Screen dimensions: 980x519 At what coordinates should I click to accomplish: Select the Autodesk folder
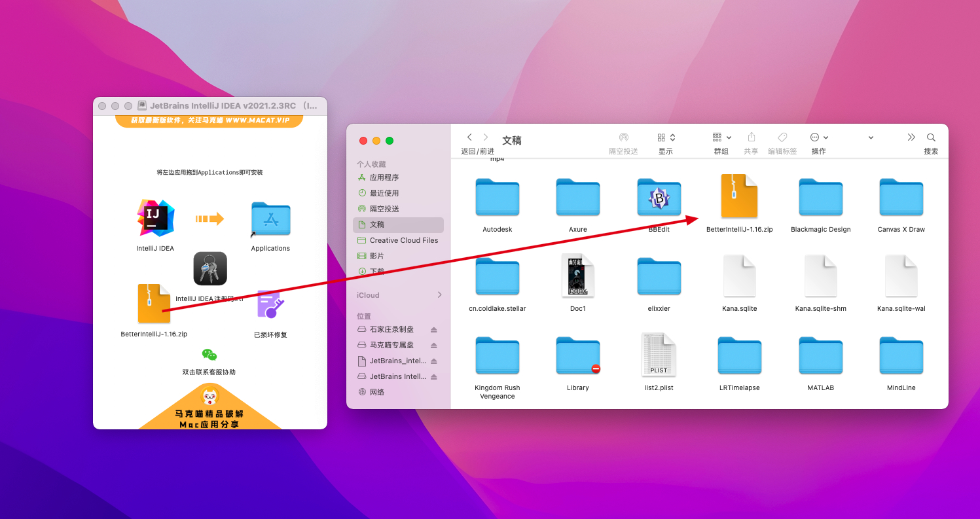pyautogui.click(x=498, y=197)
